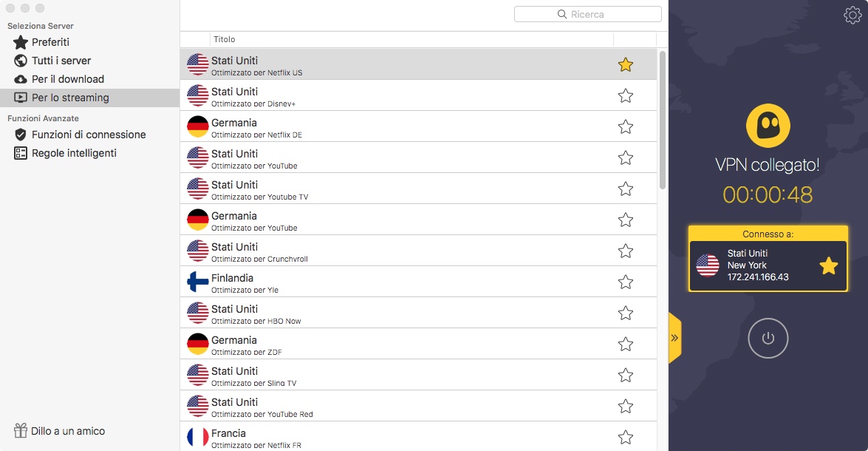Screen dimensions: 868x451
Task: Sort list by Titolo column header
Action: coord(224,39)
